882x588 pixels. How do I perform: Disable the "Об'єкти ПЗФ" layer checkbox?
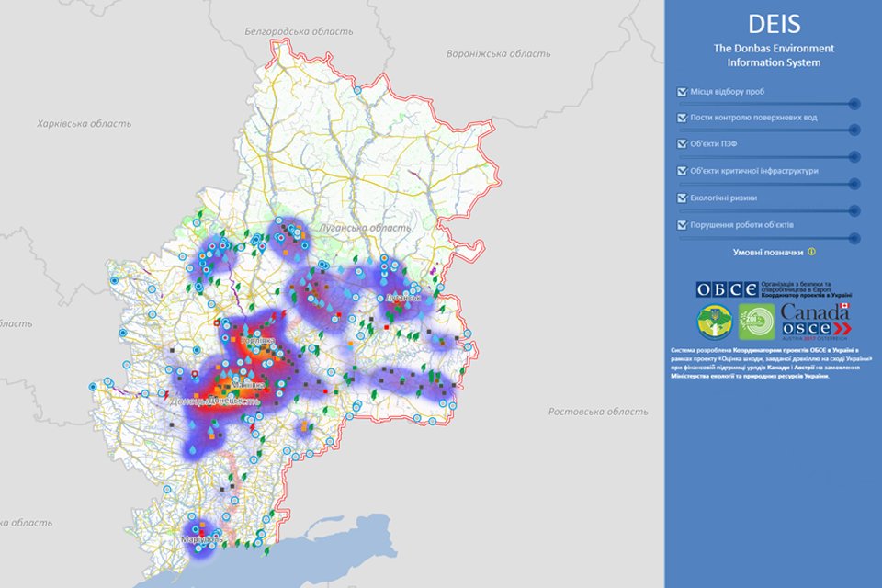click(683, 144)
